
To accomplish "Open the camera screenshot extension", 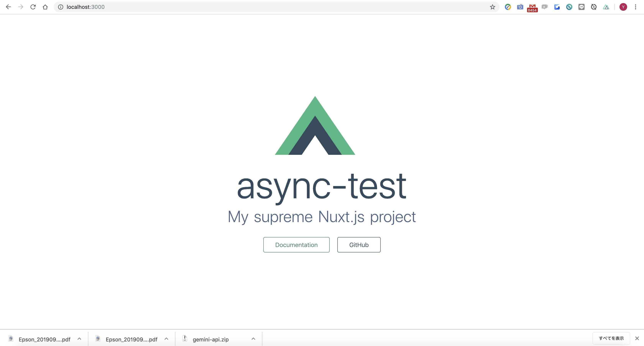I will tap(520, 7).
